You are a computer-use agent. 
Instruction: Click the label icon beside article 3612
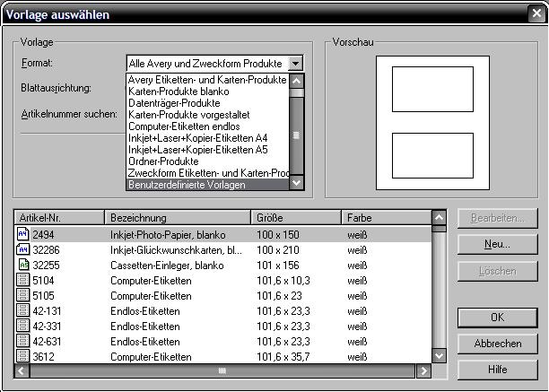click(22, 356)
